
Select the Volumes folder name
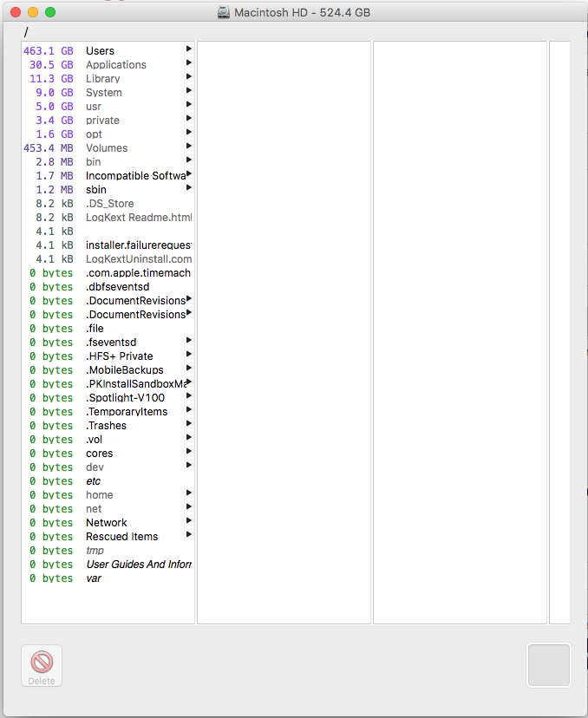(x=107, y=148)
